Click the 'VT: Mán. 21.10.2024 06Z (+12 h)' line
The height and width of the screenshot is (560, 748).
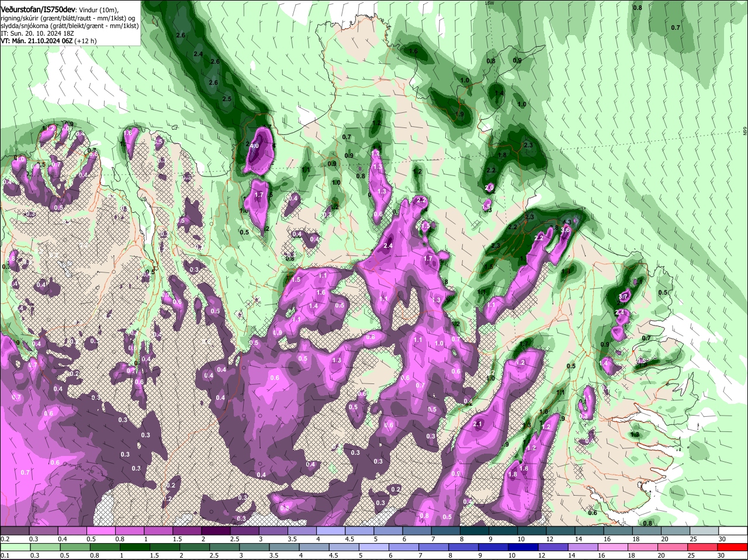point(49,41)
